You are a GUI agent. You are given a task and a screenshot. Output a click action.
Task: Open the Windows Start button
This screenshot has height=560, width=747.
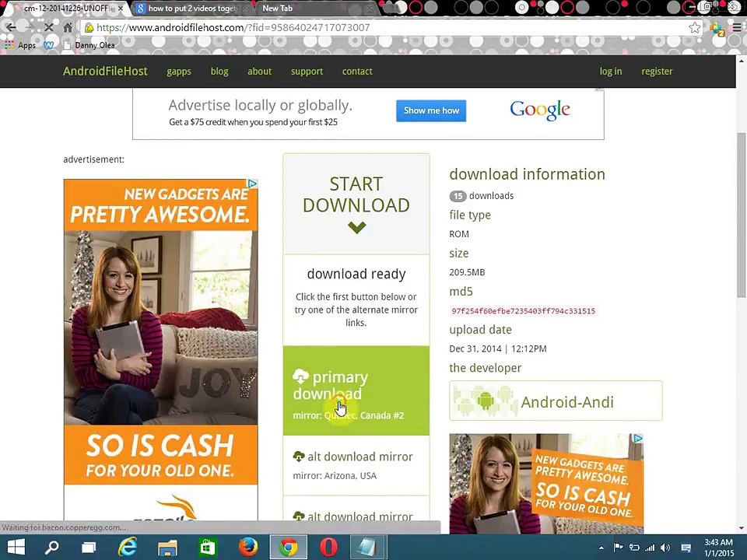point(16,547)
